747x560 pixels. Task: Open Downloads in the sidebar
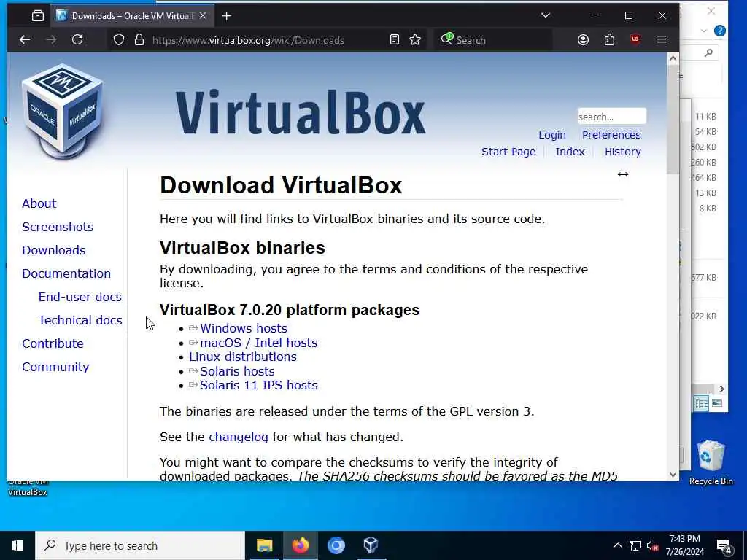pos(54,251)
